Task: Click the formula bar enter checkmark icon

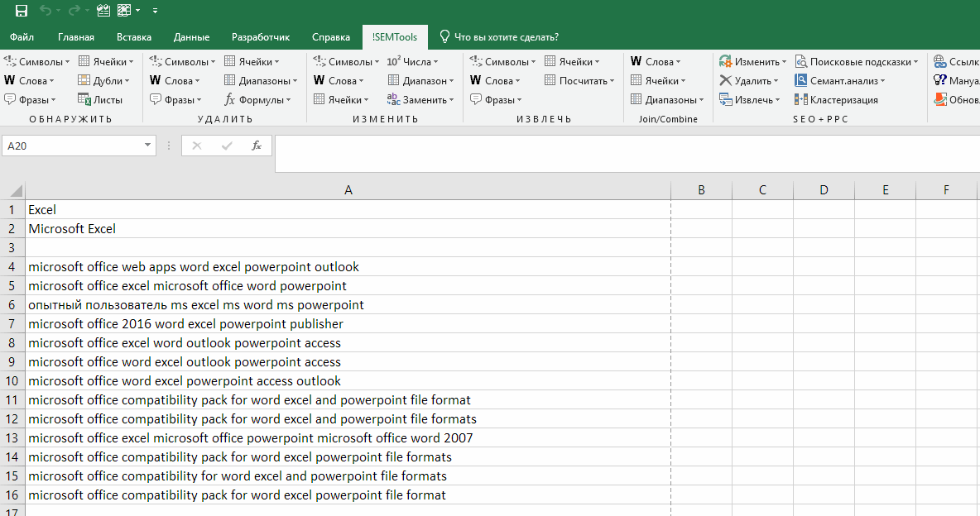Action: (x=227, y=146)
